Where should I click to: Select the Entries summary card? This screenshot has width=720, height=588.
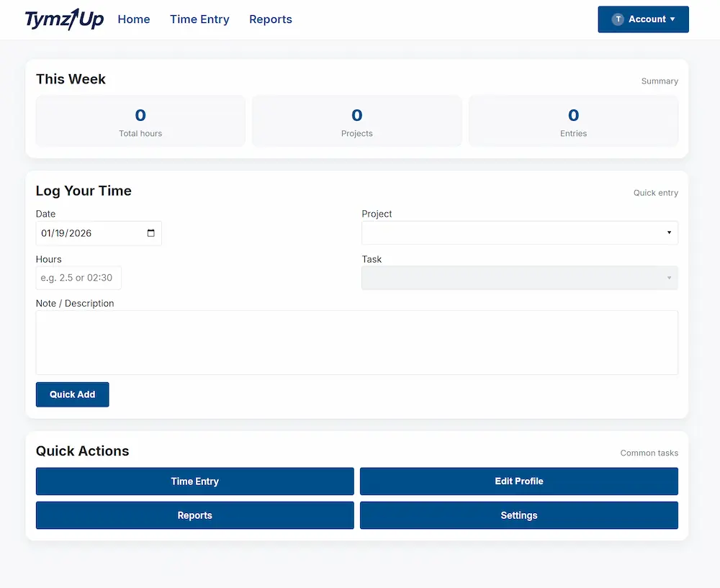coord(573,122)
